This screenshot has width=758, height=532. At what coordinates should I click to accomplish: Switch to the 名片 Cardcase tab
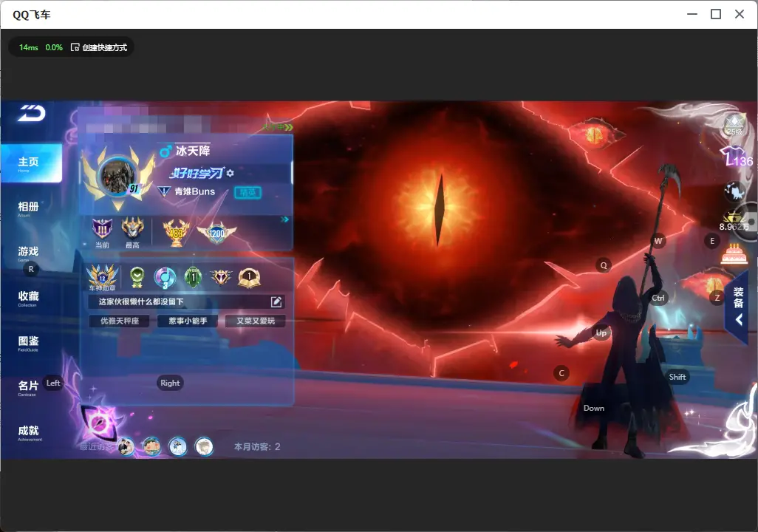point(28,387)
